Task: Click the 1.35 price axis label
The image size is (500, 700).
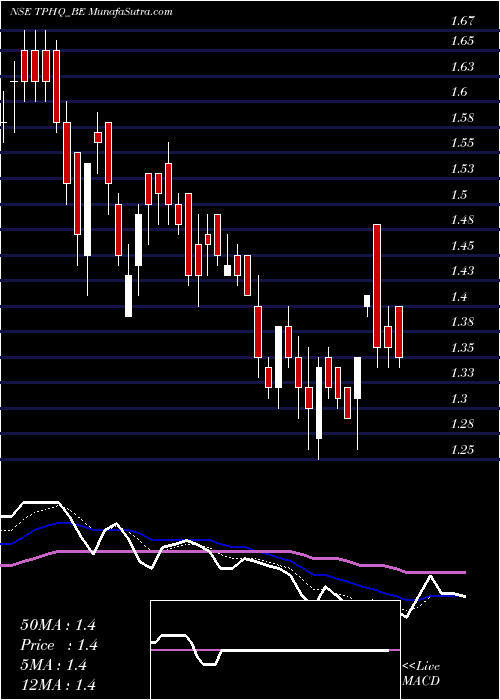Action: point(462,347)
